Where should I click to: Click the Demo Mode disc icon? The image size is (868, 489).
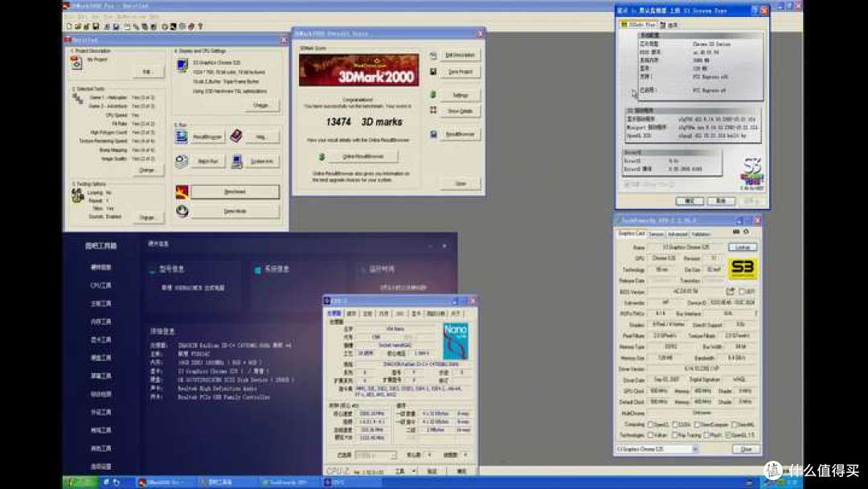pyautogui.click(x=182, y=211)
